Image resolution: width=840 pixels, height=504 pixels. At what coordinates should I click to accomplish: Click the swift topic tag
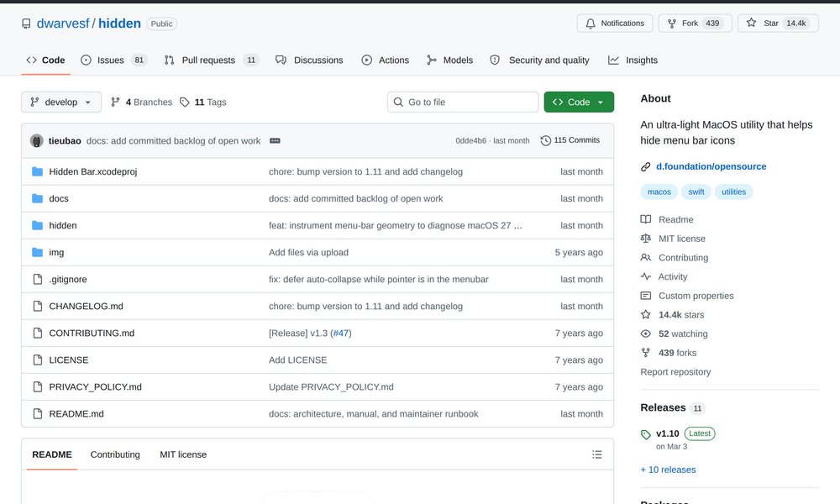tap(696, 192)
